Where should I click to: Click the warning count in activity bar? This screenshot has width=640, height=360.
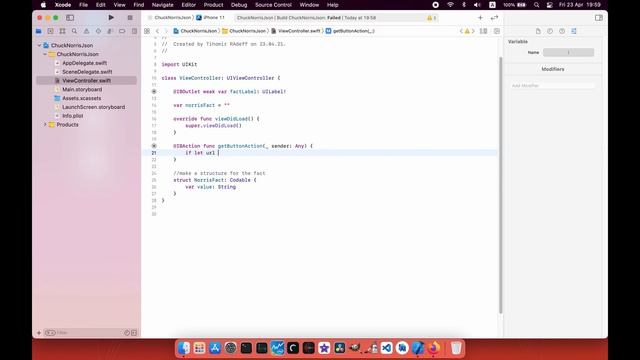pos(431,18)
